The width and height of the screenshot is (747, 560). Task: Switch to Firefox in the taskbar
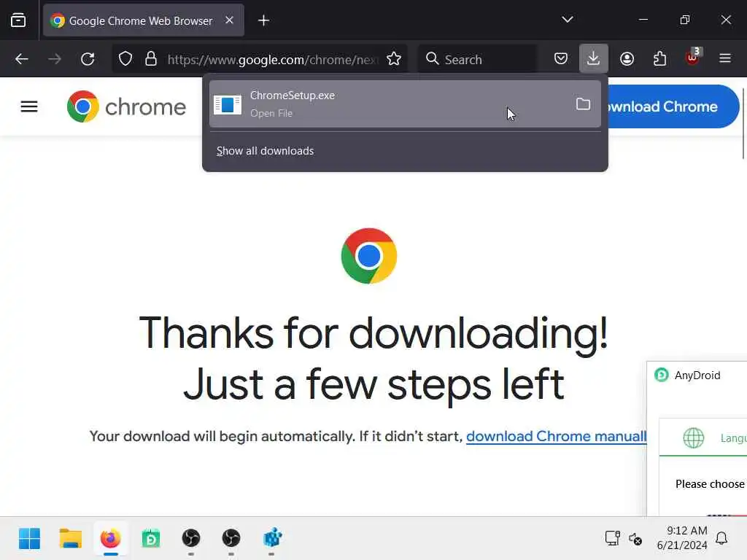click(111, 539)
